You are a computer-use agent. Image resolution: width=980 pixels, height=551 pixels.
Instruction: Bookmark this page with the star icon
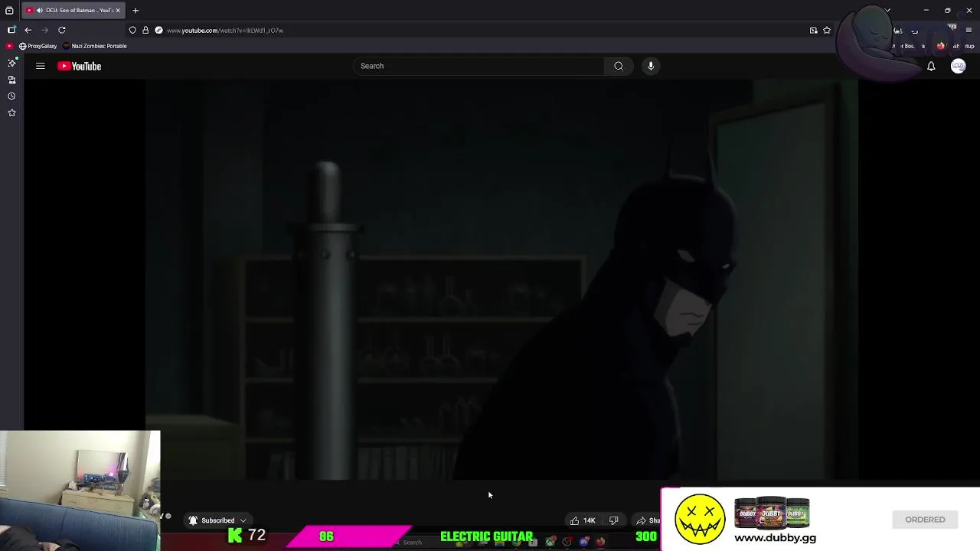(x=827, y=30)
